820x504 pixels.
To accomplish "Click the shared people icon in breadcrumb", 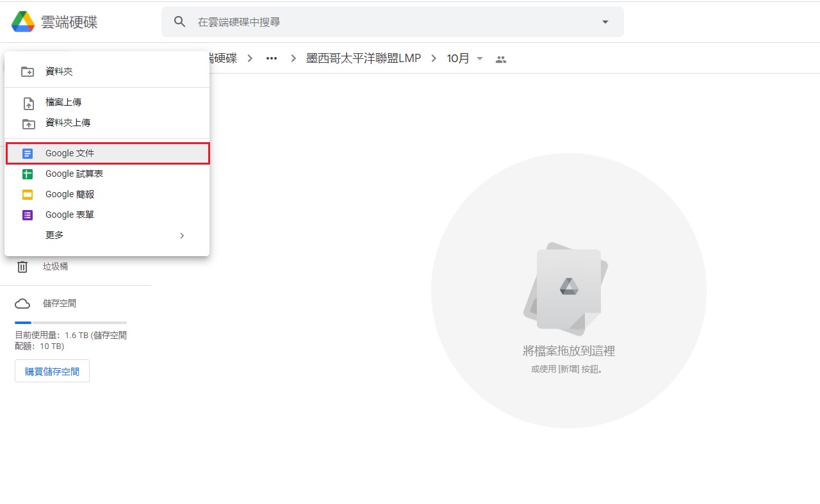I will (x=501, y=59).
